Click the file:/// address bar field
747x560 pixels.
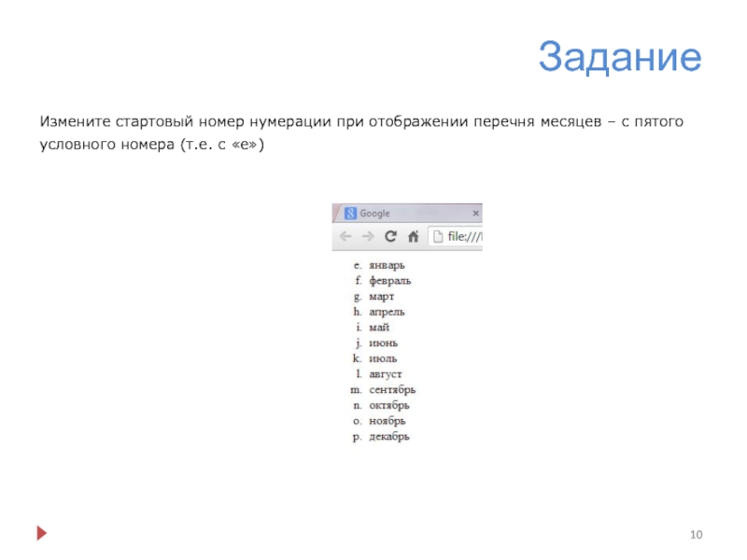click(x=456, y=236)
